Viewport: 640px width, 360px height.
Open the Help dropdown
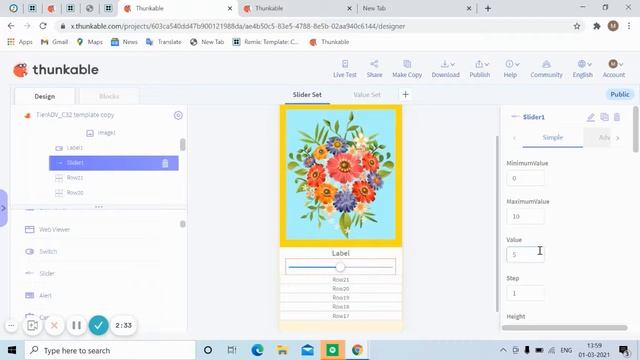511,69
